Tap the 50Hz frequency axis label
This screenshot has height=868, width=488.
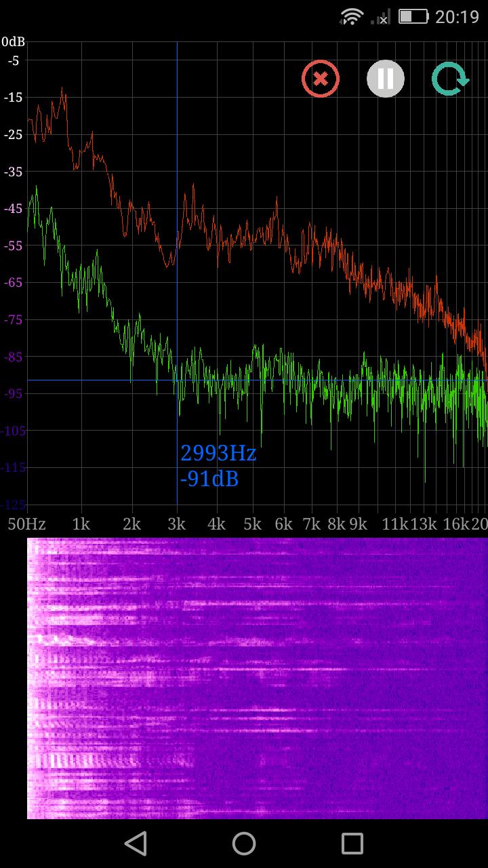(26, 524)
